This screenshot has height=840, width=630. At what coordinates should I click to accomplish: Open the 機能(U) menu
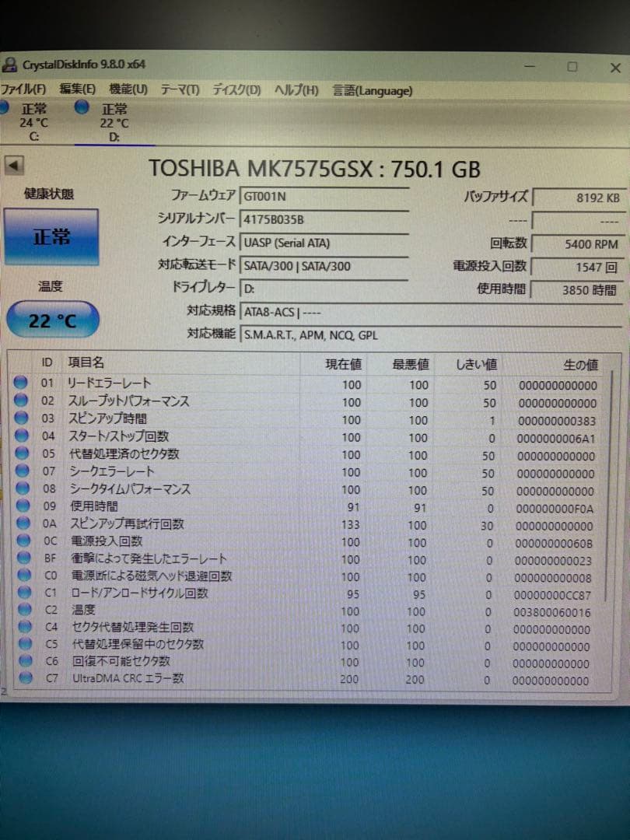pyautogui.click(x=128, y=89)
